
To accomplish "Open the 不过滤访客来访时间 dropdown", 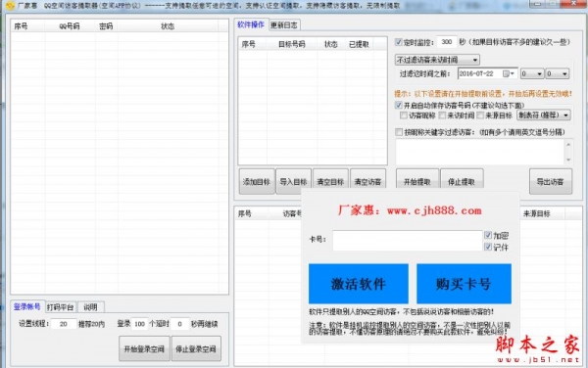I will [437, 60].
